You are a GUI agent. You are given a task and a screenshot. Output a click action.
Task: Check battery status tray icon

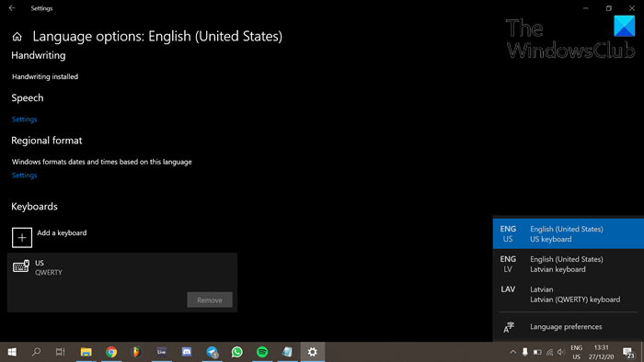(x=537, y=352)
